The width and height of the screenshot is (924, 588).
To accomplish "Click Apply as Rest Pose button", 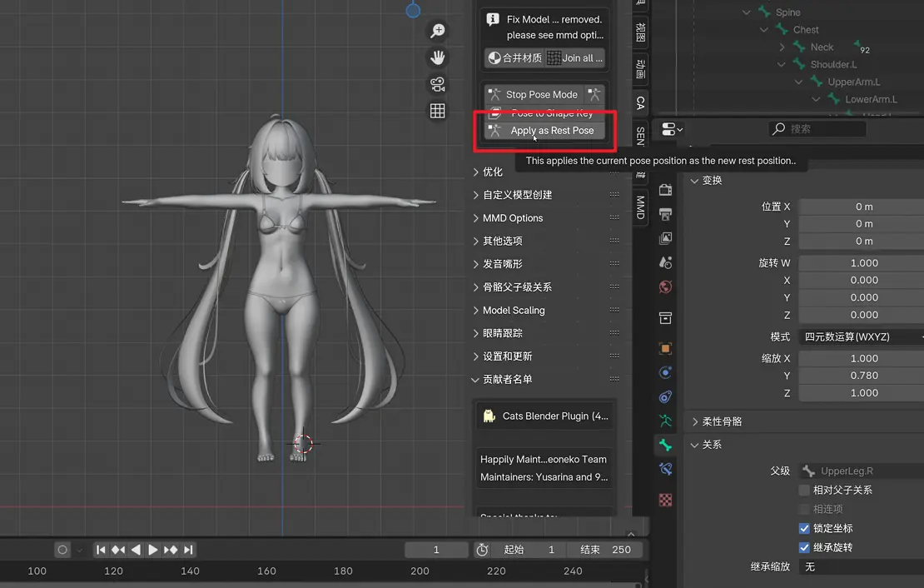I will click(544, 130).
